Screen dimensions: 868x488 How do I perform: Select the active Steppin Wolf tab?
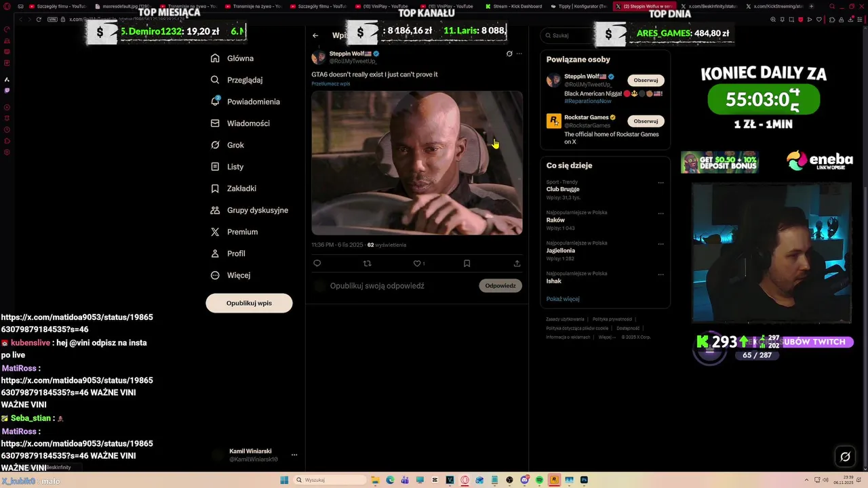644,6
